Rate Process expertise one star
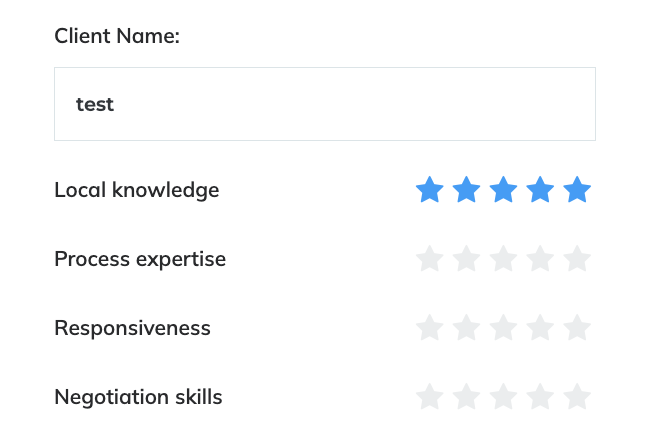 [429, 259]
